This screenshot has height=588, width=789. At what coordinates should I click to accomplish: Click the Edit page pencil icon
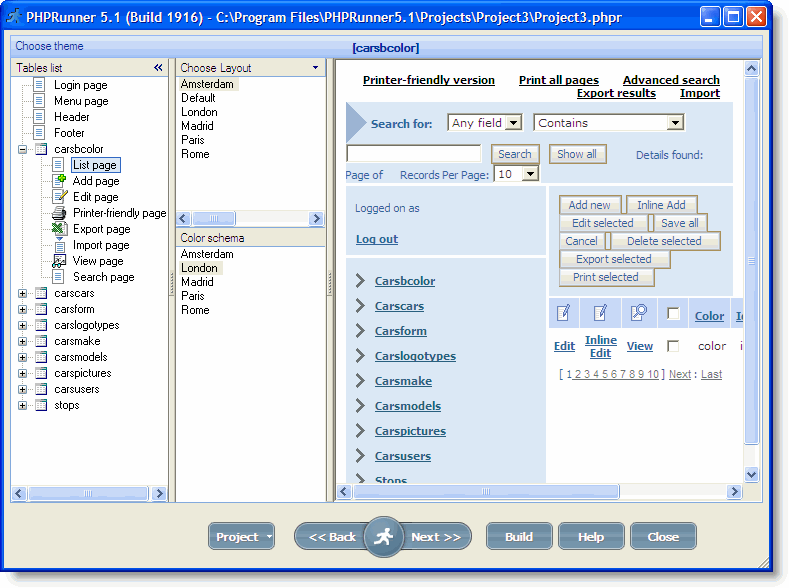click(x=59, y=197)
